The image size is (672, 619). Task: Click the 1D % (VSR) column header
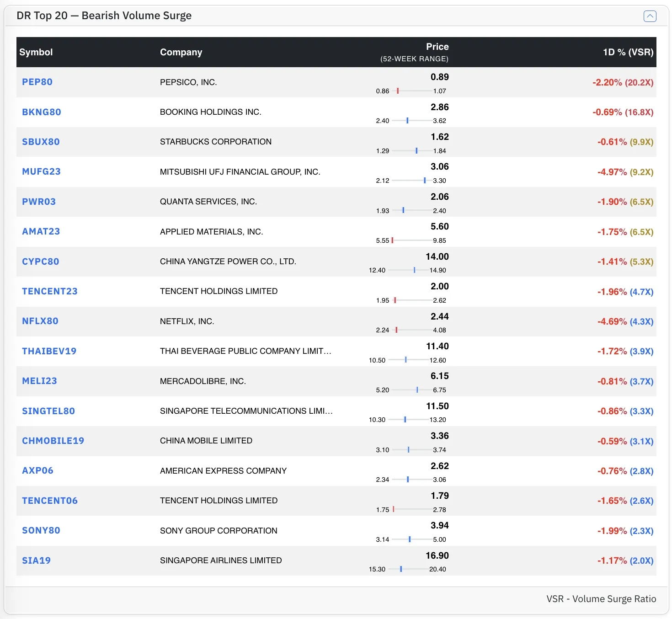628,52
